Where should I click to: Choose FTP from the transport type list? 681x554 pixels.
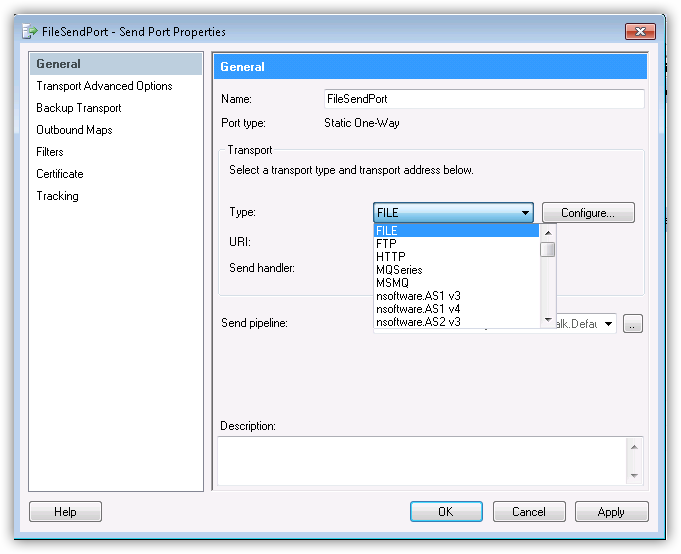(x=386, y=244)
